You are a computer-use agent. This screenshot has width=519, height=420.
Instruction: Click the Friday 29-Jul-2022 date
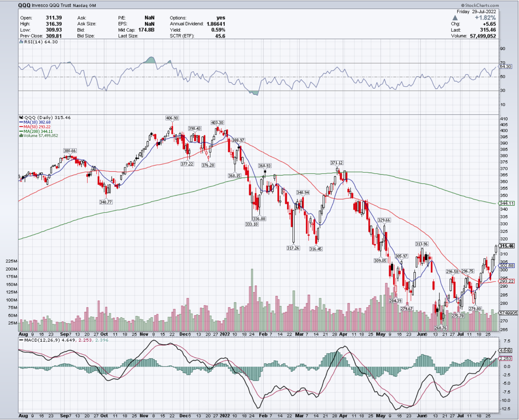pyautogui.click(x=476, y=12)
